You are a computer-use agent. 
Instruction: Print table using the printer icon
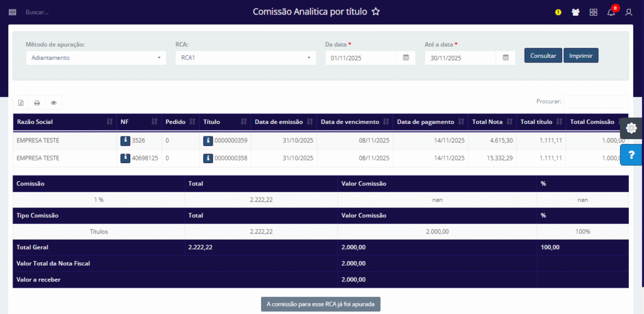point(37,103)
